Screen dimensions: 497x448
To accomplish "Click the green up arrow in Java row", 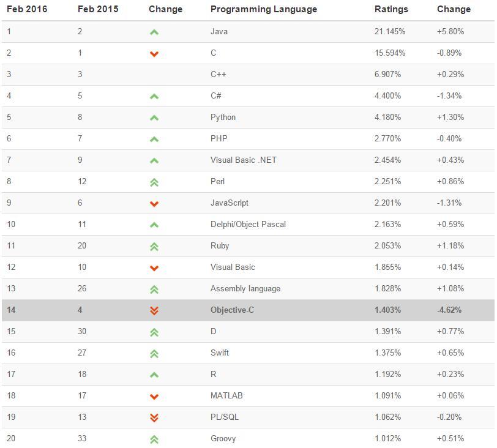I will [154, 32].
